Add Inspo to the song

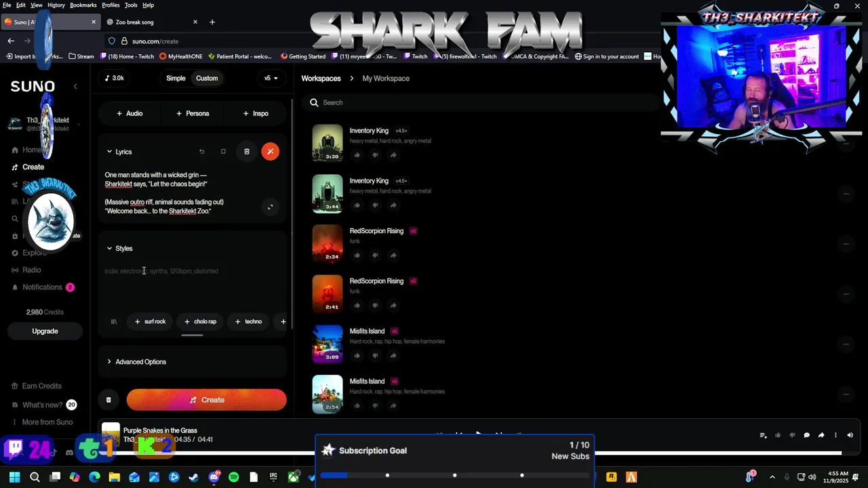tap(256, 113)
